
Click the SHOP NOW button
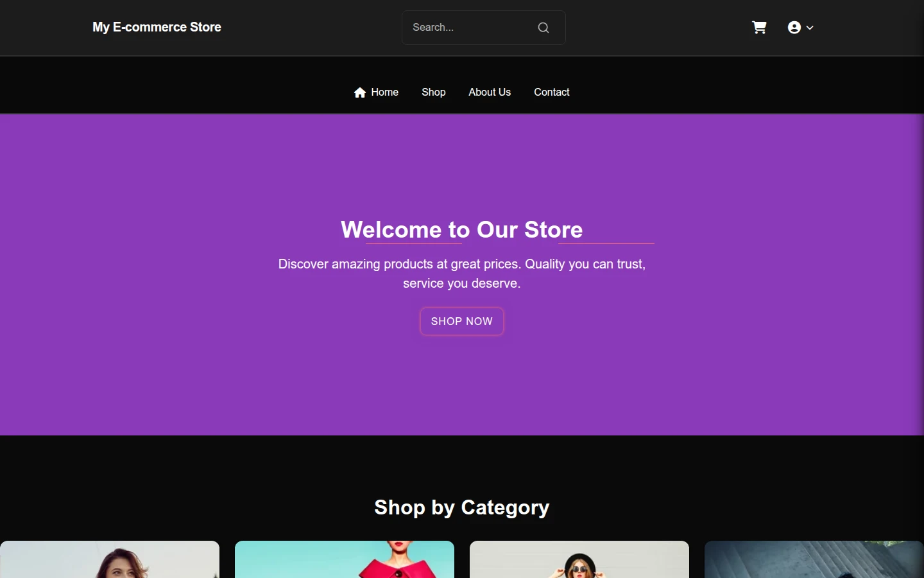pos(462,321)
